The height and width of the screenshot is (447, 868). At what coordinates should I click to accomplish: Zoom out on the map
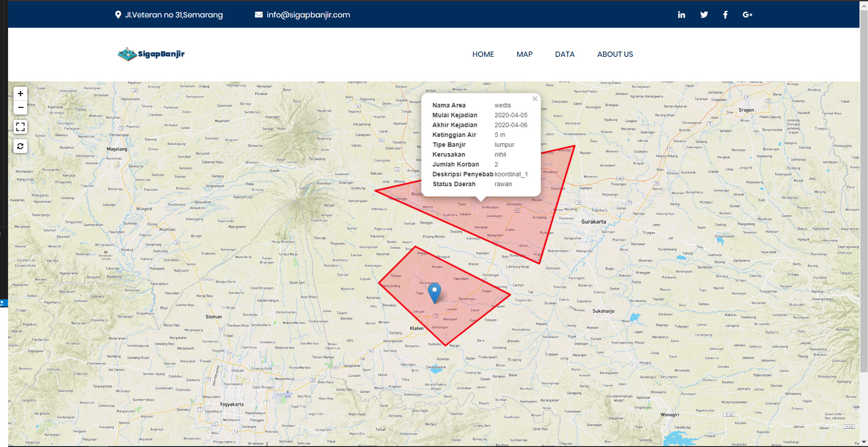pos(20,107)
